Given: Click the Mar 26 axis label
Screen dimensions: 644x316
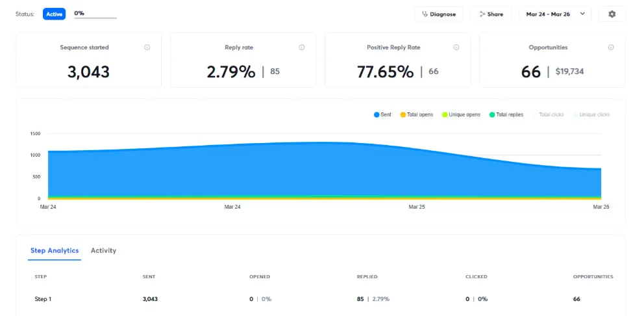Looking at the screenshot, I should (x=601, y=207).
